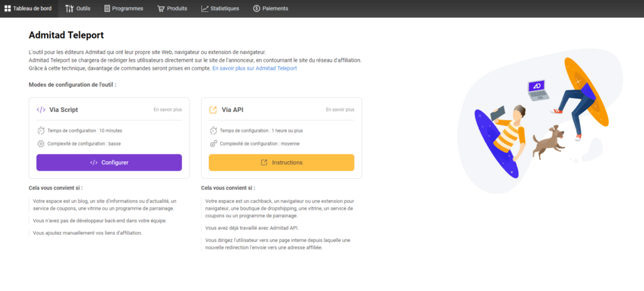This screenshot has height=291, width=644.
Task: Click the Via API external link icon
Action: pos(213,110)
